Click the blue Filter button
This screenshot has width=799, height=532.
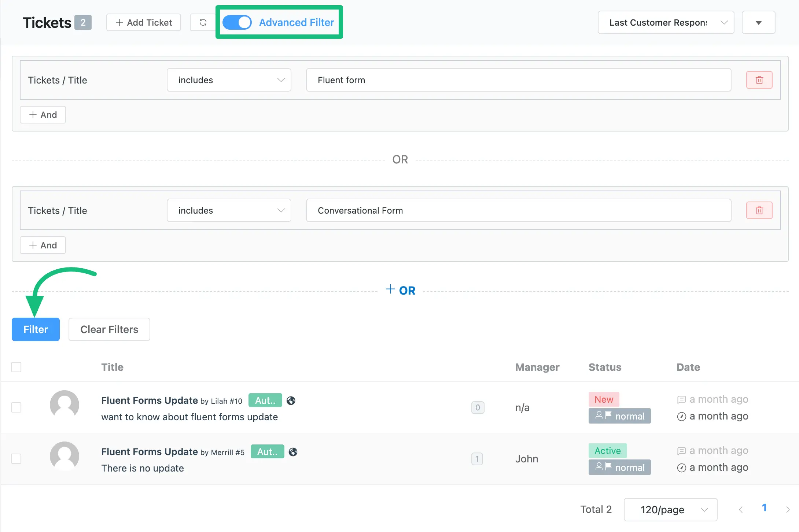tap(36, 329)
